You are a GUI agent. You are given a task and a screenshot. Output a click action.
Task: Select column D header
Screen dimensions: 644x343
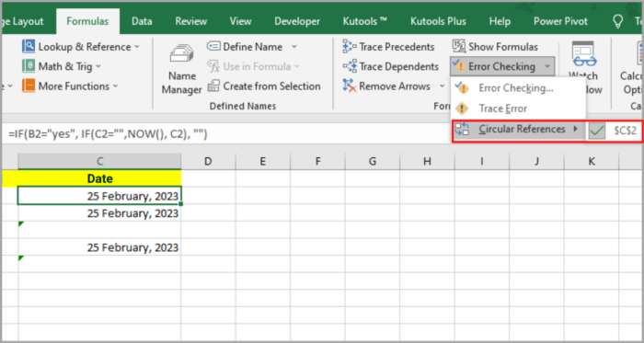[x=208, y=161]
